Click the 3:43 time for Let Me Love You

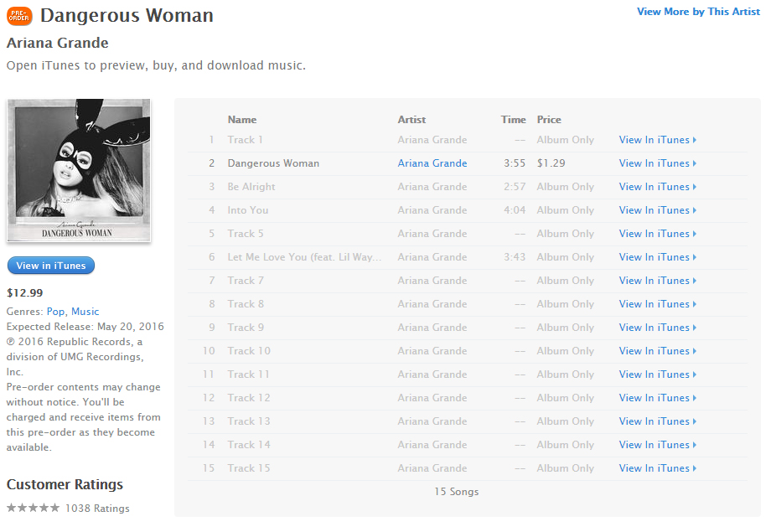[515, 257]
